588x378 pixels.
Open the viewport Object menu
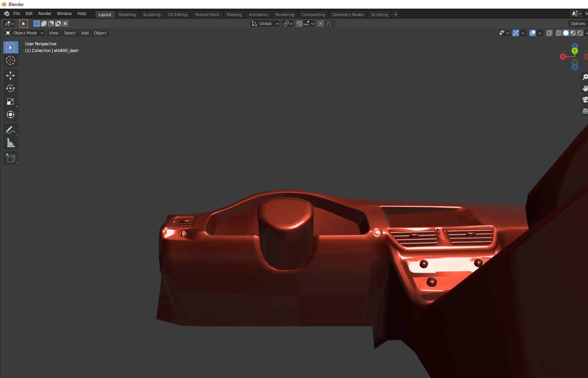[100, 33]
